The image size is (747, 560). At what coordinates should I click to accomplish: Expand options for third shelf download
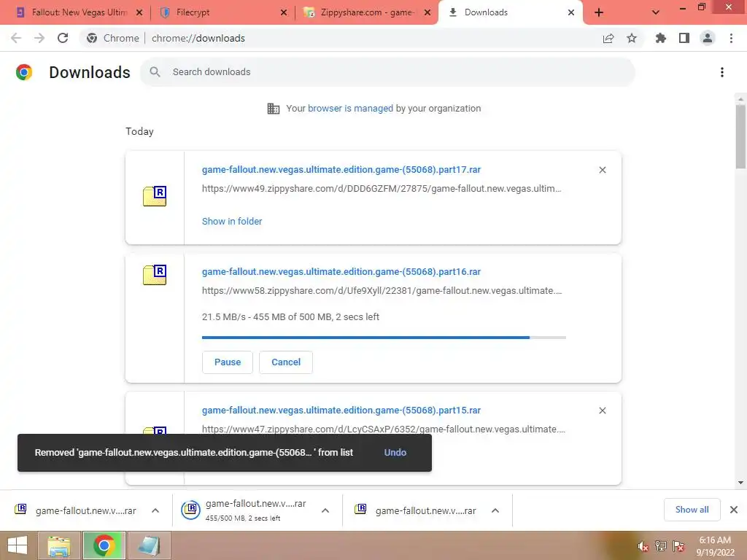(x=495, y=510)
